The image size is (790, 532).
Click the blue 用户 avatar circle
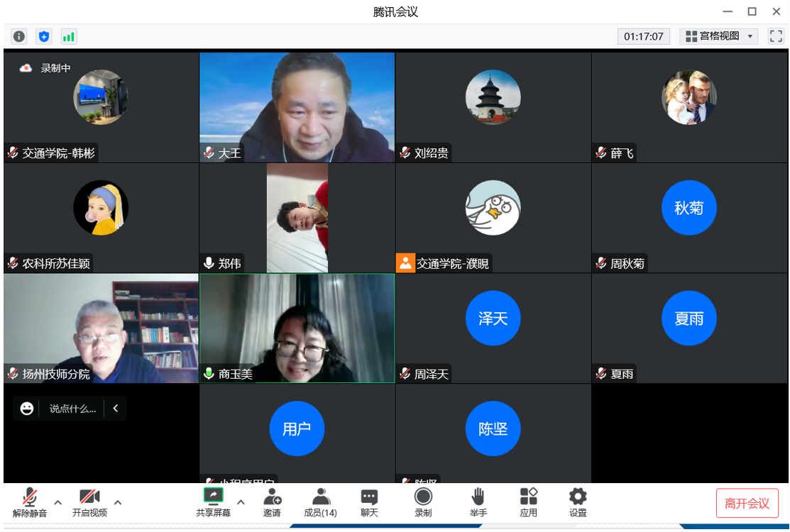coord(297,429)
